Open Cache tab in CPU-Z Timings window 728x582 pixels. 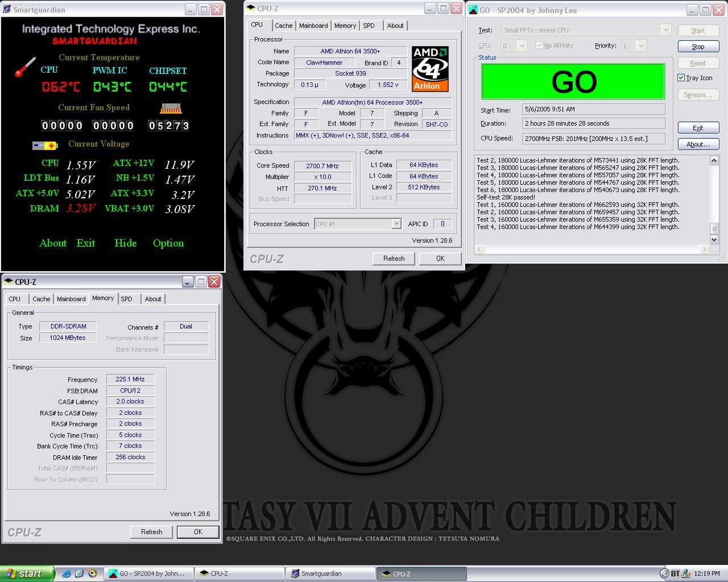(x=41, y=299)
